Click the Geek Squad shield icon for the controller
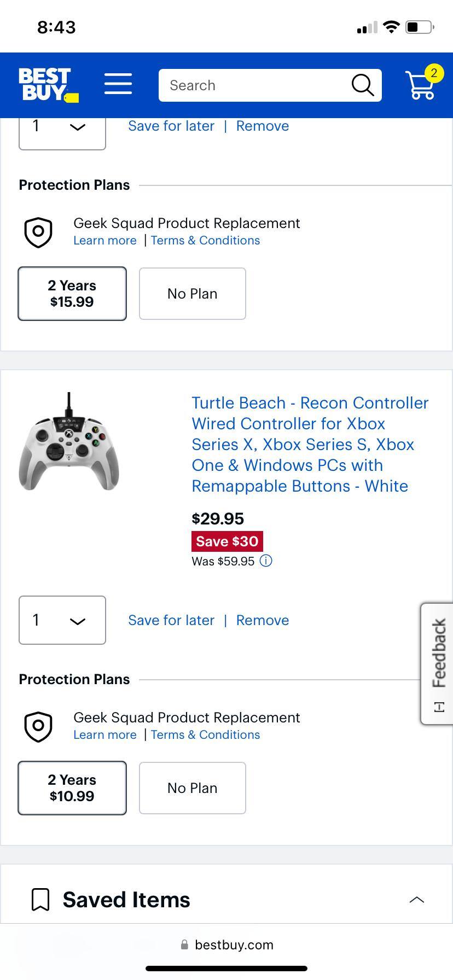The width and height of the screenshot is (453, 980). [x=38, y=726]
